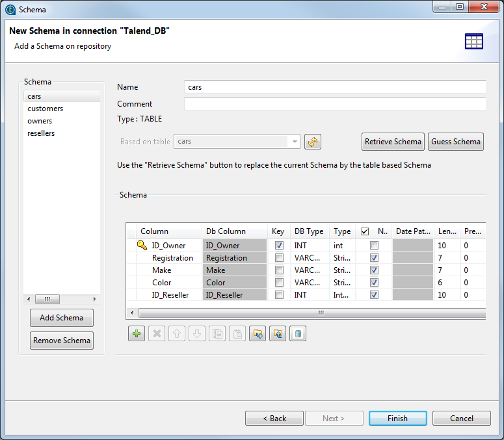Click the database cylinder toolbar icon
504x440 pixels.
[x=298, y=333]
